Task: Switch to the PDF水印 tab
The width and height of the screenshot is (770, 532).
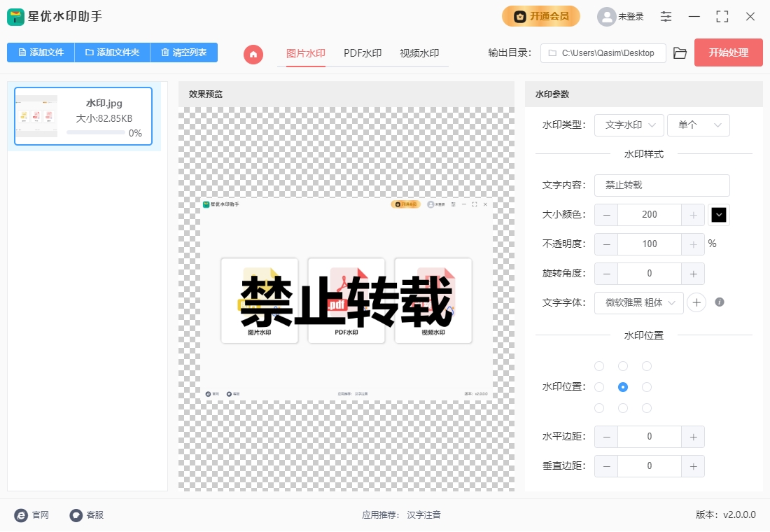Action: pos(363,53)
